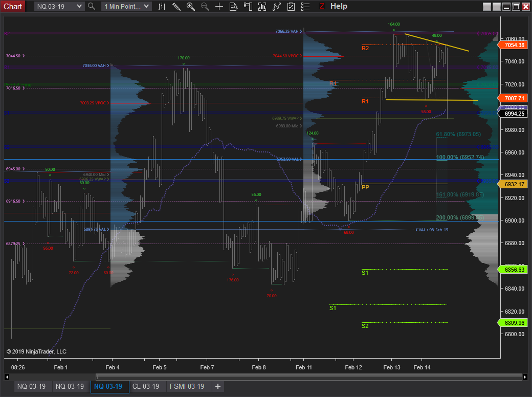The image size is (532, 397).
Task: Click the 7036.00 VAH label
Action: coord(96,65)
